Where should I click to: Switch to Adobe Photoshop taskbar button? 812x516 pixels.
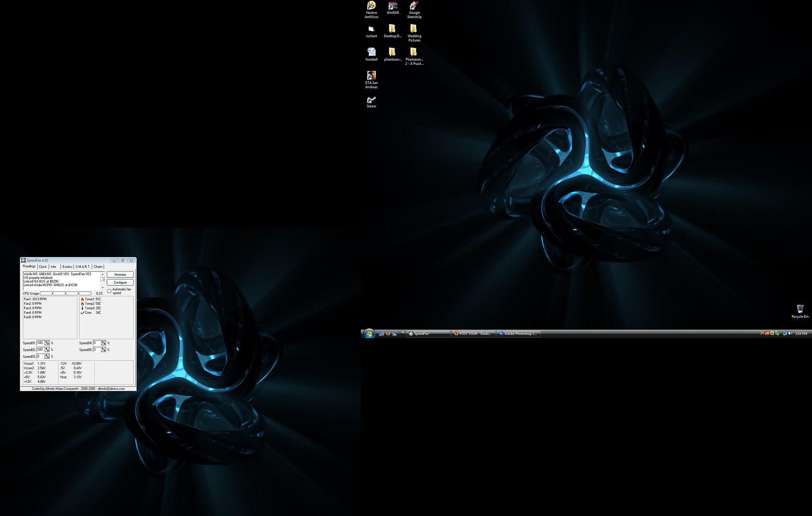coord(519,333)
